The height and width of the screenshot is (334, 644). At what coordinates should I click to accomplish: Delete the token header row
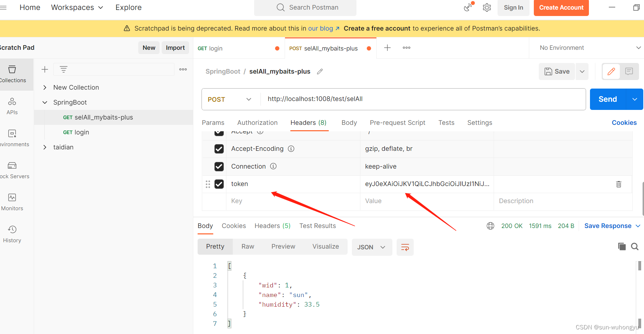619,184
